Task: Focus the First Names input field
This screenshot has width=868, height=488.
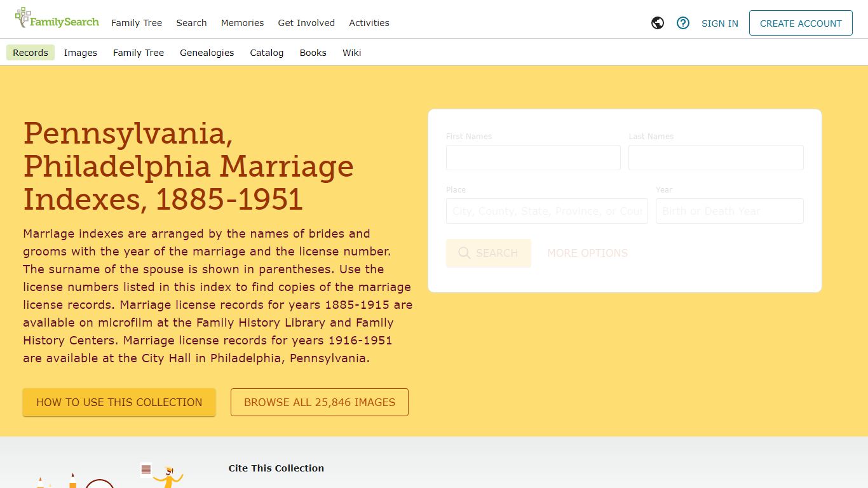Action: coord(533,158)
